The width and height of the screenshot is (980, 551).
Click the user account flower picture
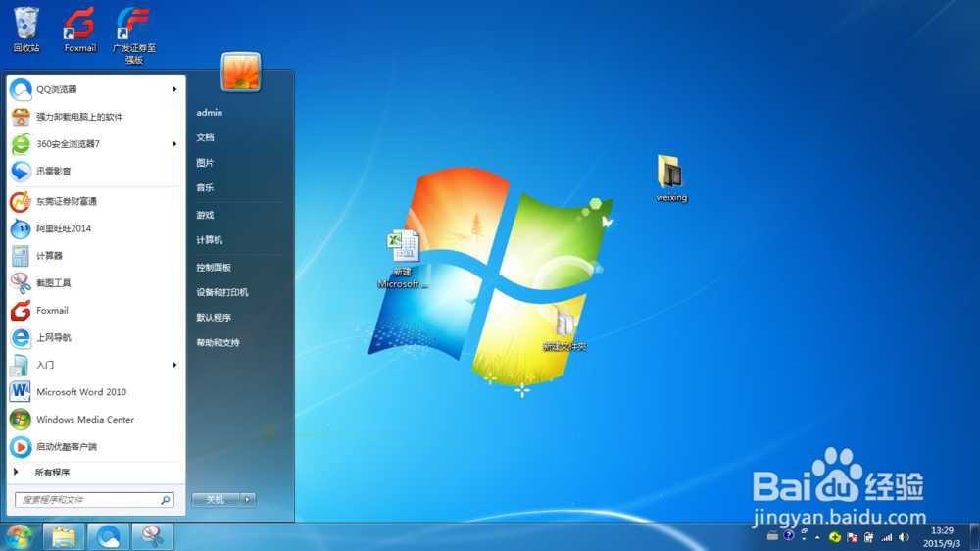pyautogui.click(x=241, y=72)
